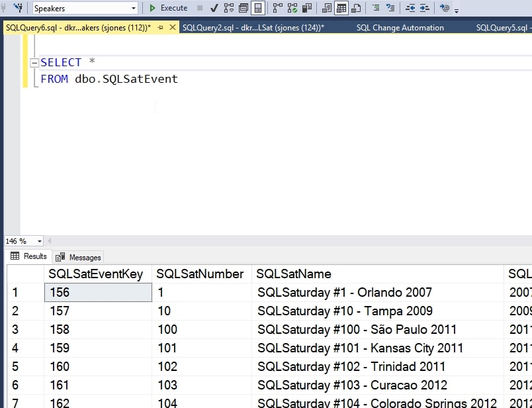Viewport: 532px width, 408px height.
Task: Uncomment the selected lines
Action: tap(390, 8)
